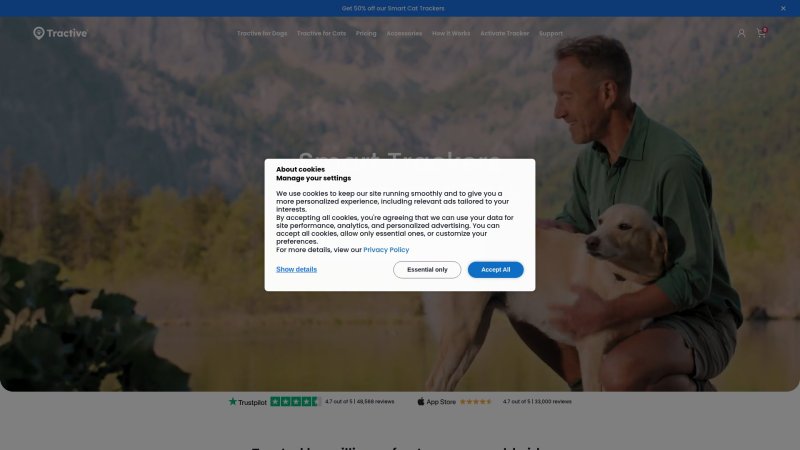Select How it Works in navigation

tap(451, 33)
